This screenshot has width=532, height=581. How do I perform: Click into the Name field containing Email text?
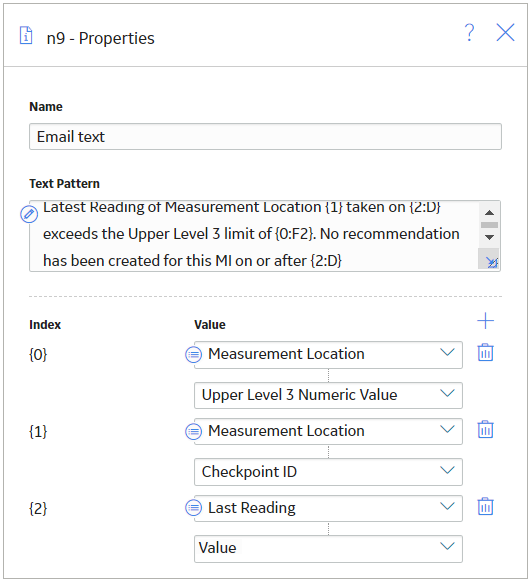pos(265,137)
